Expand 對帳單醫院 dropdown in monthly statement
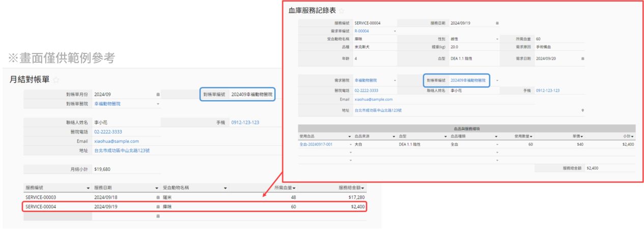This screenshot has height=229, width=644. click(x=158, y=104)
